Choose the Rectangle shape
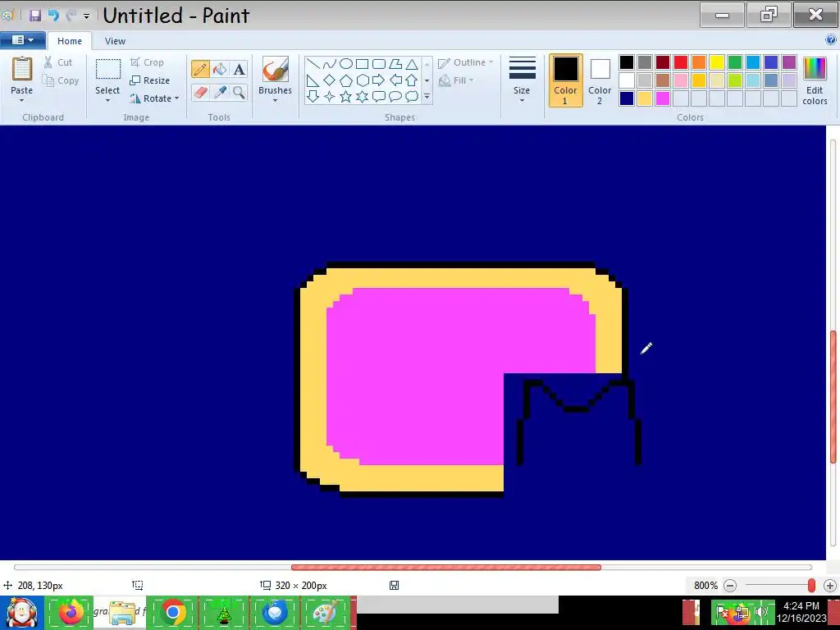 click(362, 64)
